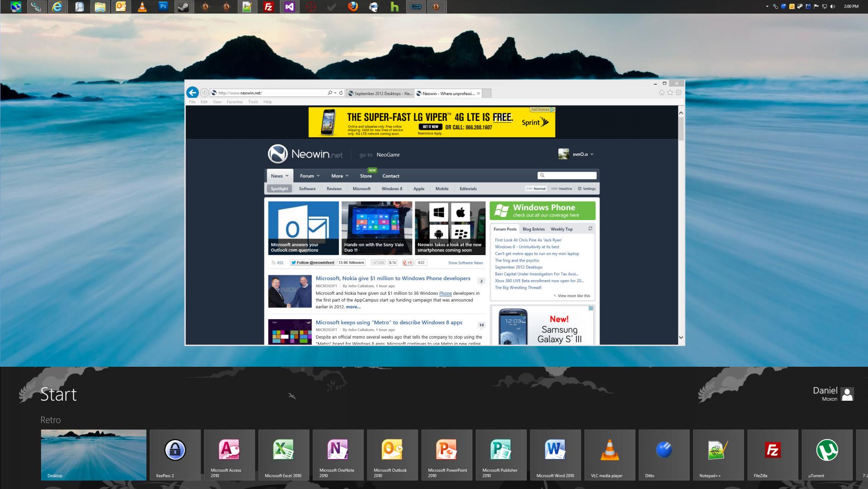Expand the News dropdown menu

[x=279, y=176]
